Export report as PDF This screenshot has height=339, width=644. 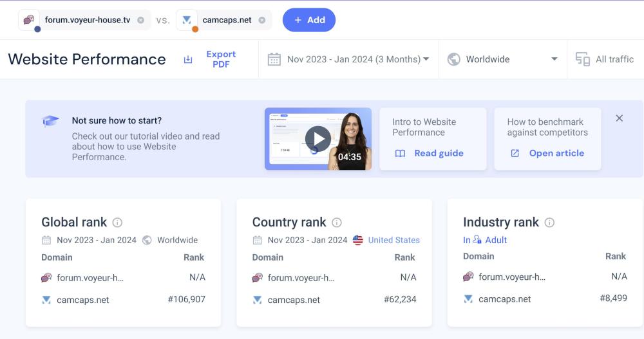[212, 59]
